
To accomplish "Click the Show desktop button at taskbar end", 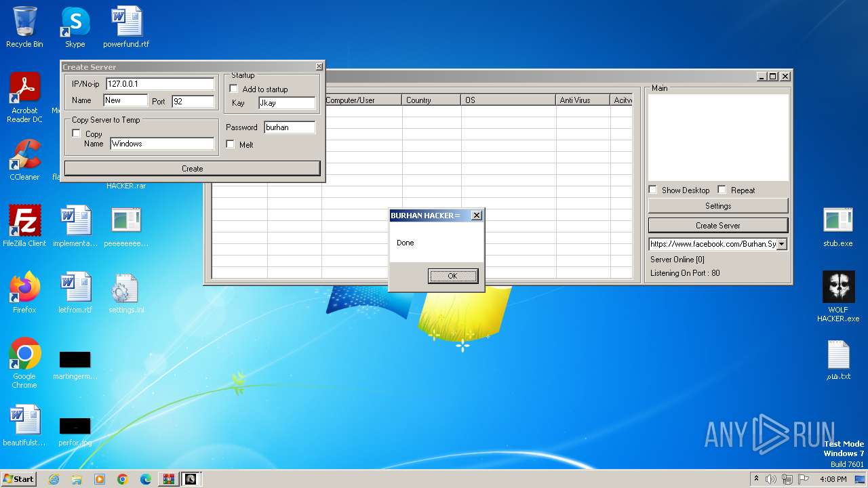I will coord(860,479).
